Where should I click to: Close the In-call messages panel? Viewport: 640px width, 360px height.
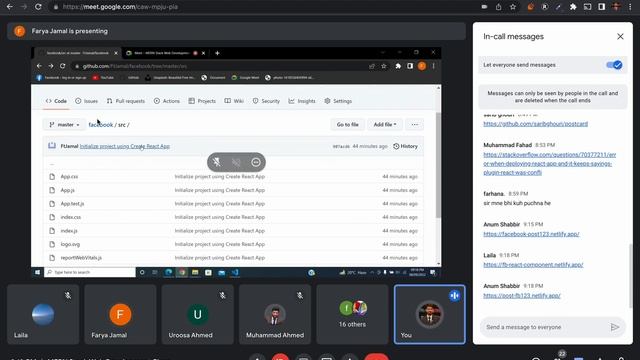[x=620, y=37]
